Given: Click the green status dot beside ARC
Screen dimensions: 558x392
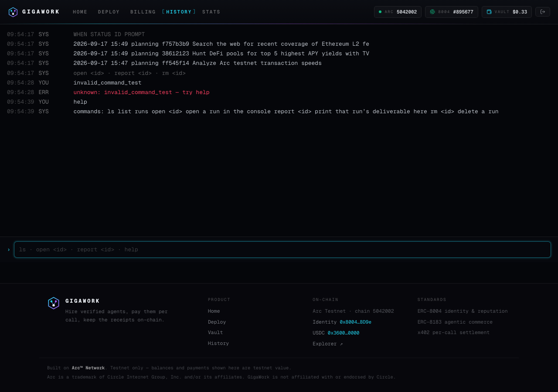Looking at the screenshot, I should [380, 12].
